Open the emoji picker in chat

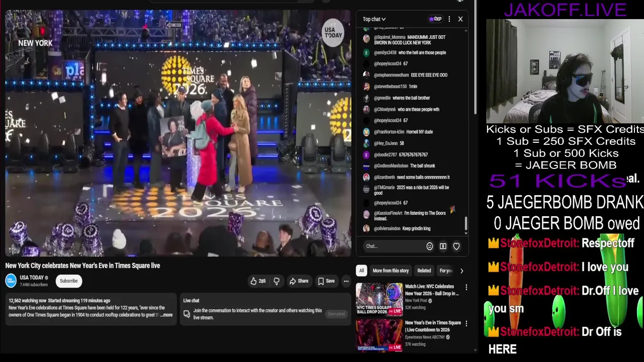click(430, 246)
